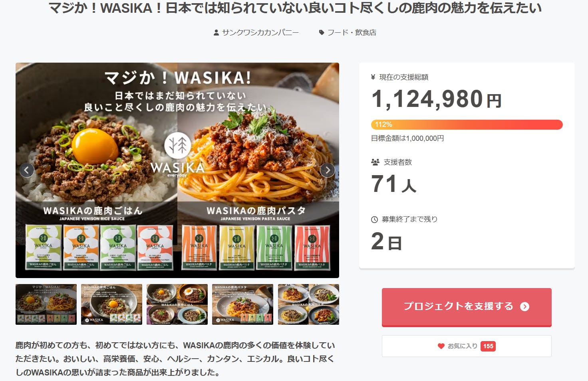Click the supporters people icon
Viewport: 588px width, 381px height.
click(x=375, y=162)
